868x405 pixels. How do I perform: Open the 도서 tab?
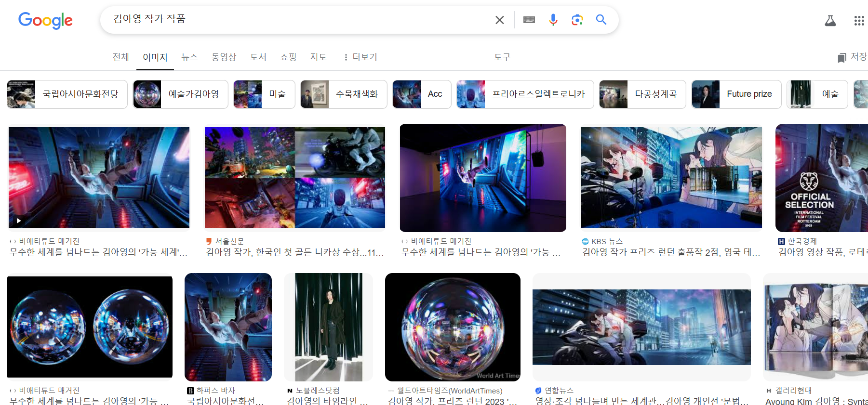click(258, 57)
